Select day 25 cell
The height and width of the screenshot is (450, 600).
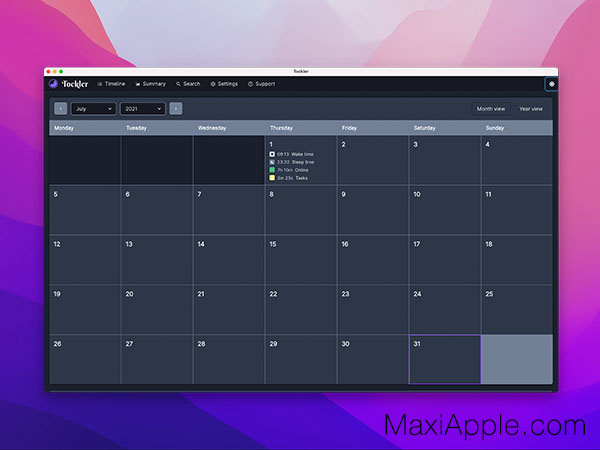517,310
